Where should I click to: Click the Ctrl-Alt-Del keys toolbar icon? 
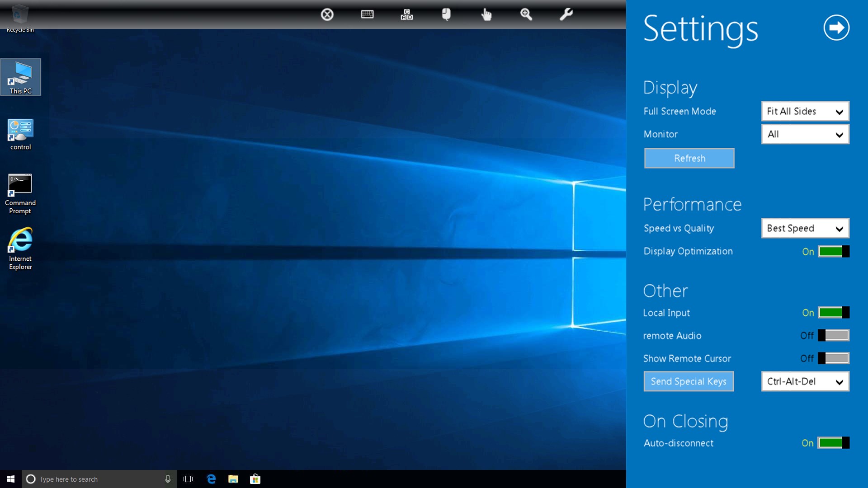click(x=406, y=14)
